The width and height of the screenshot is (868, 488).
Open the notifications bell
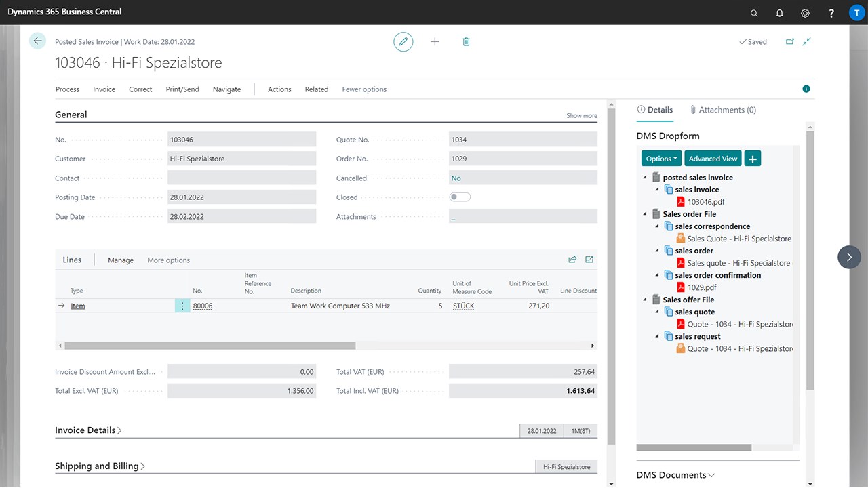pyautogui.click(x=780, y=13)
